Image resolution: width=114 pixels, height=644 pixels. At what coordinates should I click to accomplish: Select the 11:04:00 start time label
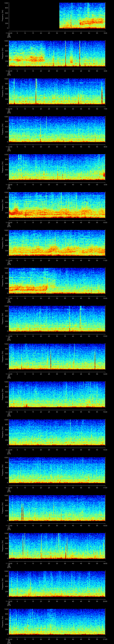tap(9, 33)
